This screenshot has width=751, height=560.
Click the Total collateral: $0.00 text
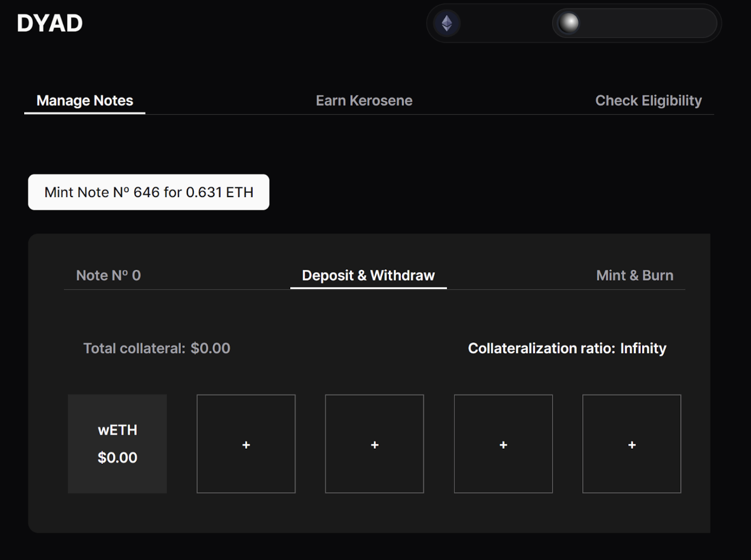pyautogui.click(x=157, y=348)
